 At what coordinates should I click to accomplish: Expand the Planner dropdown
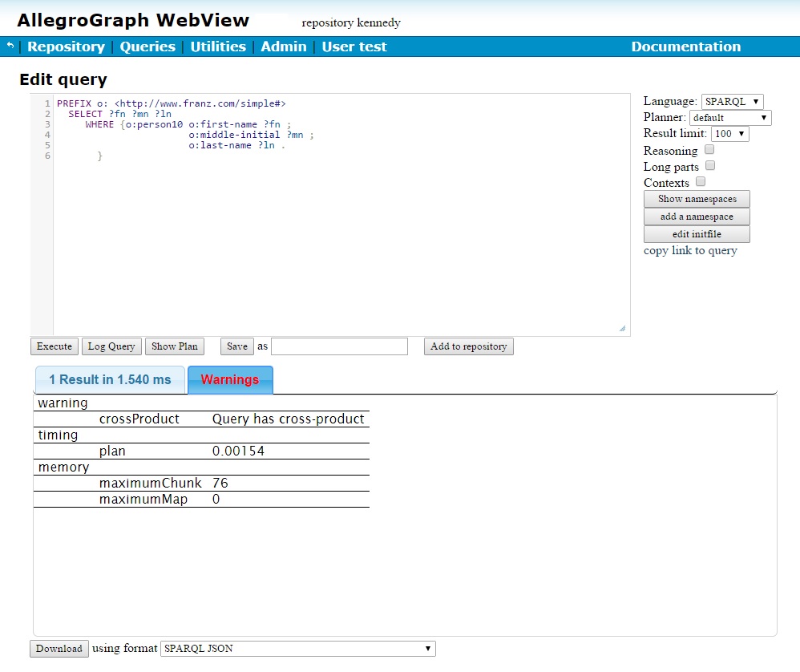(730, 118)
